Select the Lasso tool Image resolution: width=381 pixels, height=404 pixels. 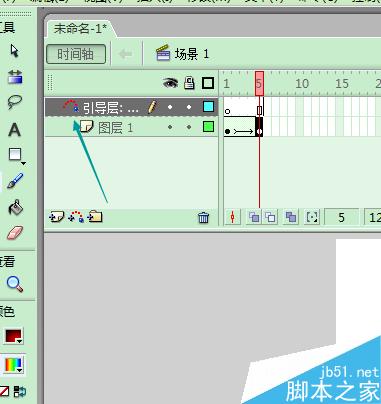coord(15,102)
